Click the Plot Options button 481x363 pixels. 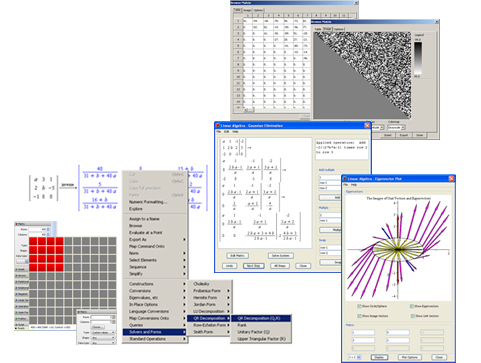(410, 357)
